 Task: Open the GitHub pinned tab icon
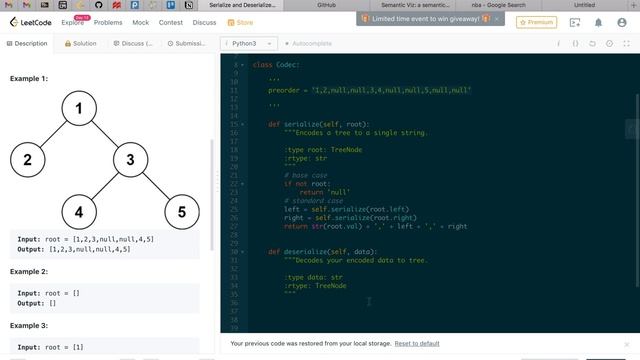tap(98, 5)
